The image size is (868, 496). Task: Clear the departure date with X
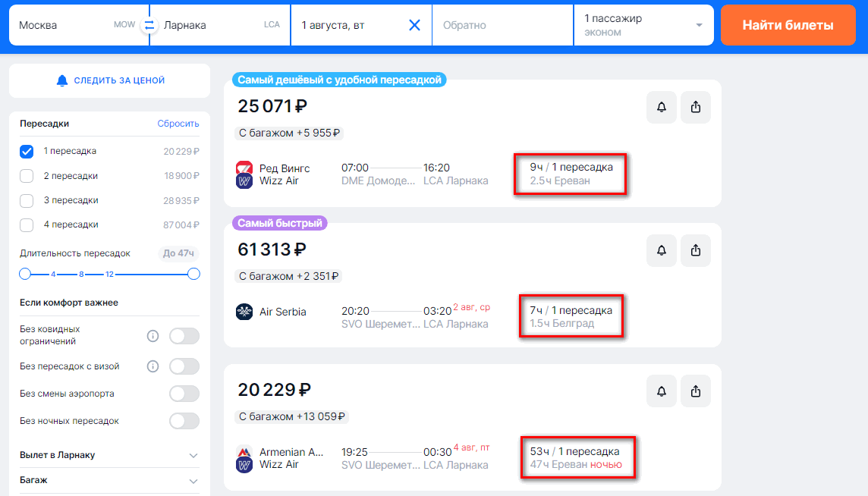pyautogui.click(x=414, y=25)
